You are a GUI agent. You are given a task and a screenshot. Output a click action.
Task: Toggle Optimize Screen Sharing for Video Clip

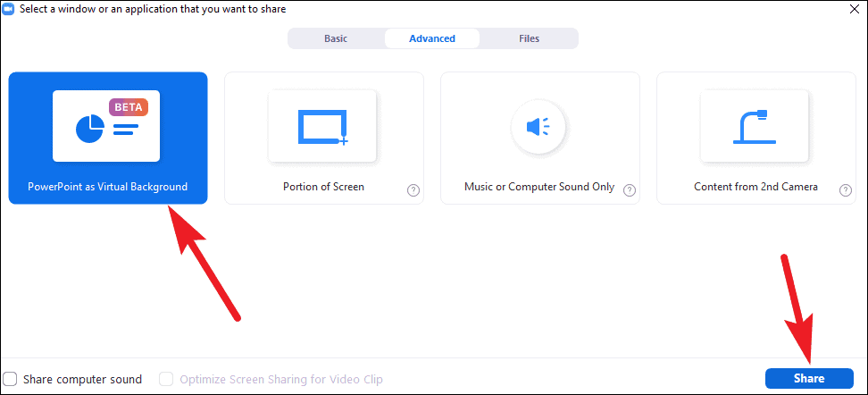pos(166,380)
